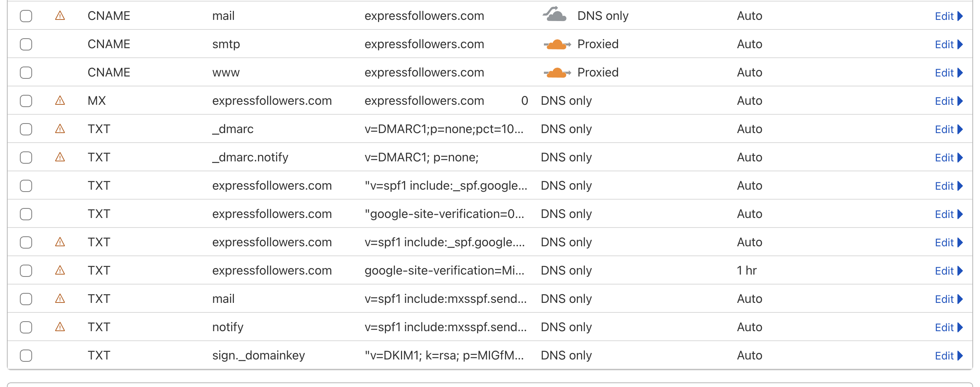Expand Edit on the _dmarc TXT record
Image resolution: width=980 pixels, height=387 pixels.
[x=949, y=129]
